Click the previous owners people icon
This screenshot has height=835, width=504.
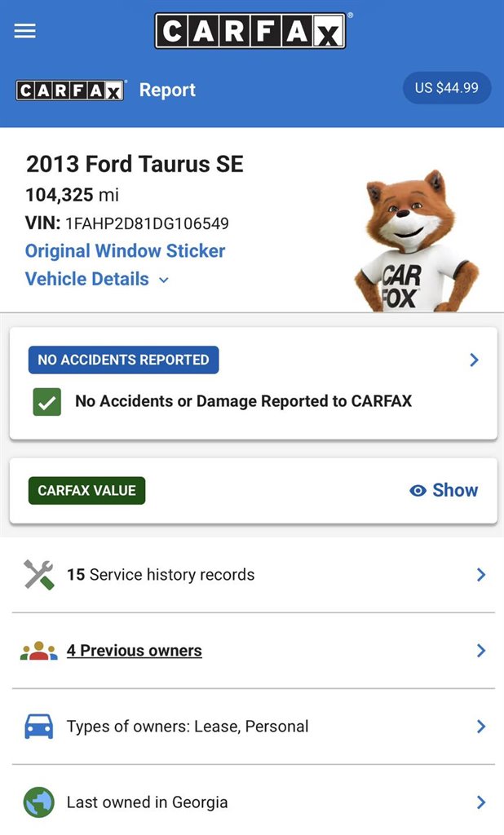[x=38, y=651]
